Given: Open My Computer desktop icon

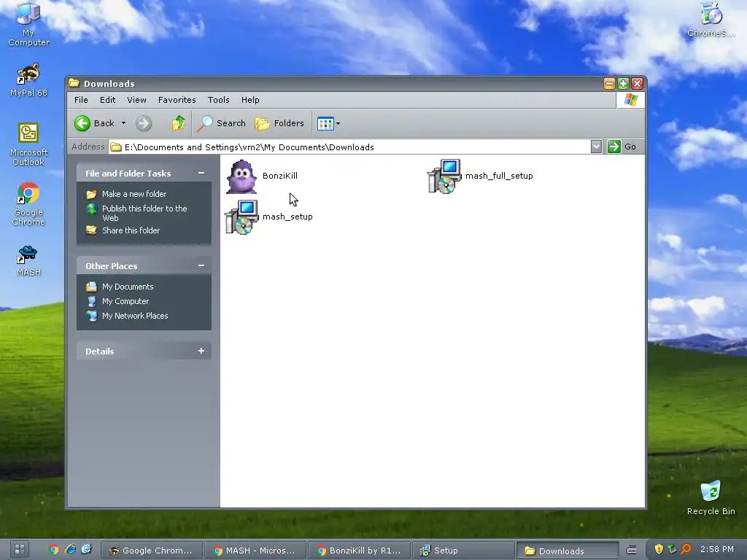Looking at the screenshot, I should click(x=28, y=24).
